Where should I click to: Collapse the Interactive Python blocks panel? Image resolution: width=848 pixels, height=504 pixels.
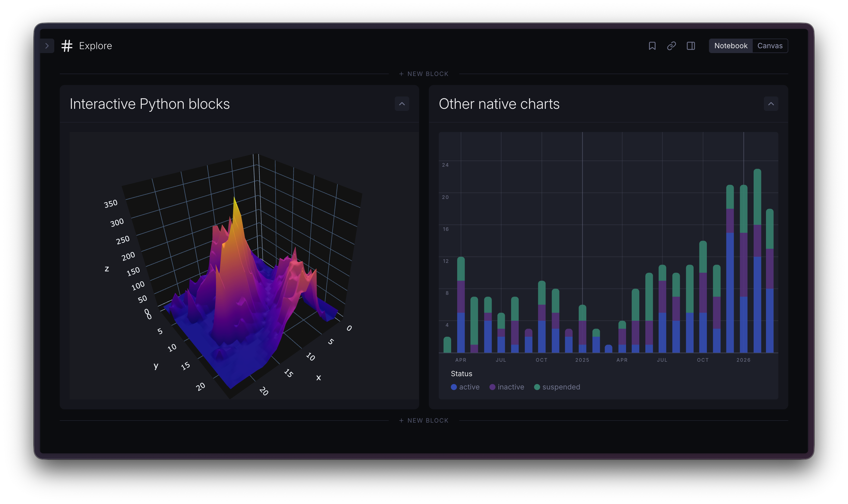[x=402, y=104]
